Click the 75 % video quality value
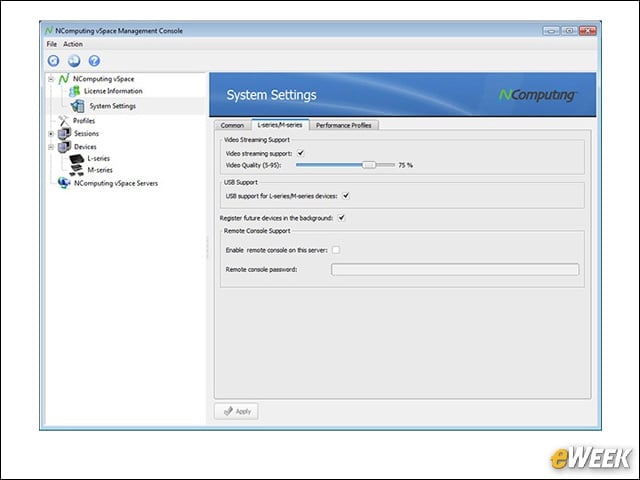Screen dimensions: 640x480 (x=405, y=165)
